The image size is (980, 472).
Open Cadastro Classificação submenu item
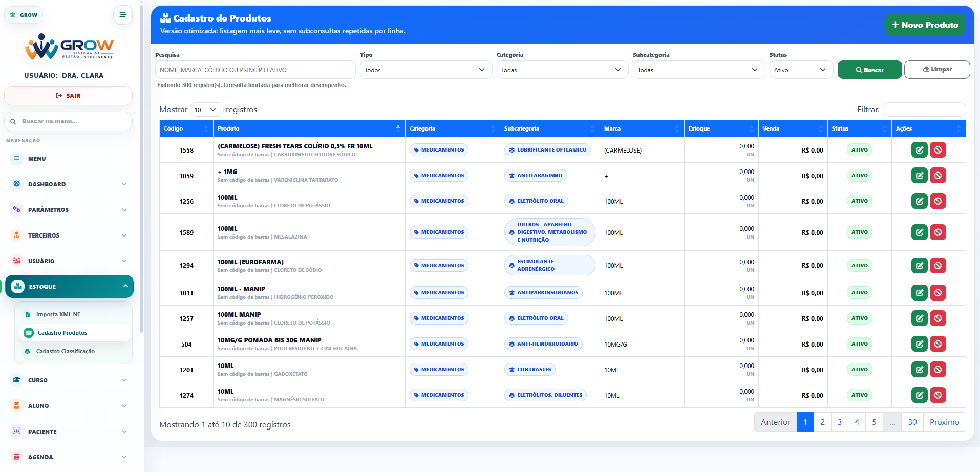[75, 351]
